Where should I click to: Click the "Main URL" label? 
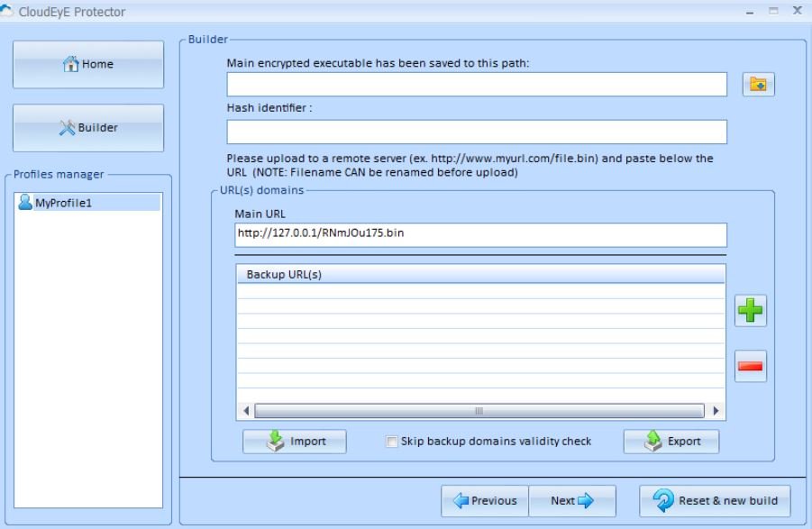(260, 214)
